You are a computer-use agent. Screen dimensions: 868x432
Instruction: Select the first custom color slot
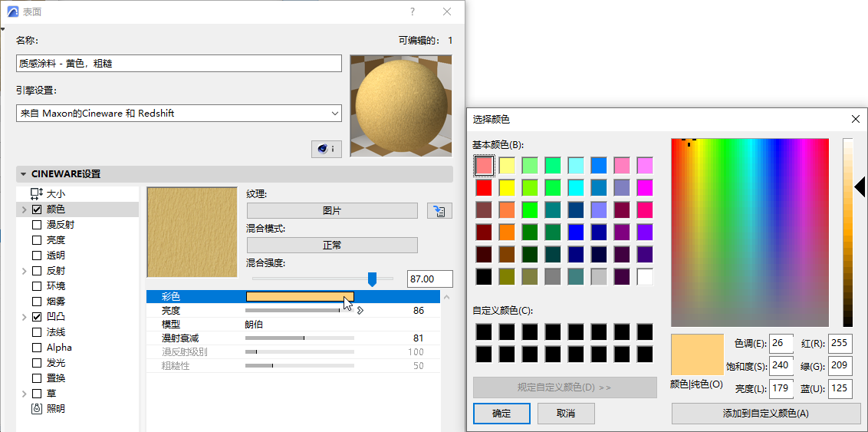(484, 331)
